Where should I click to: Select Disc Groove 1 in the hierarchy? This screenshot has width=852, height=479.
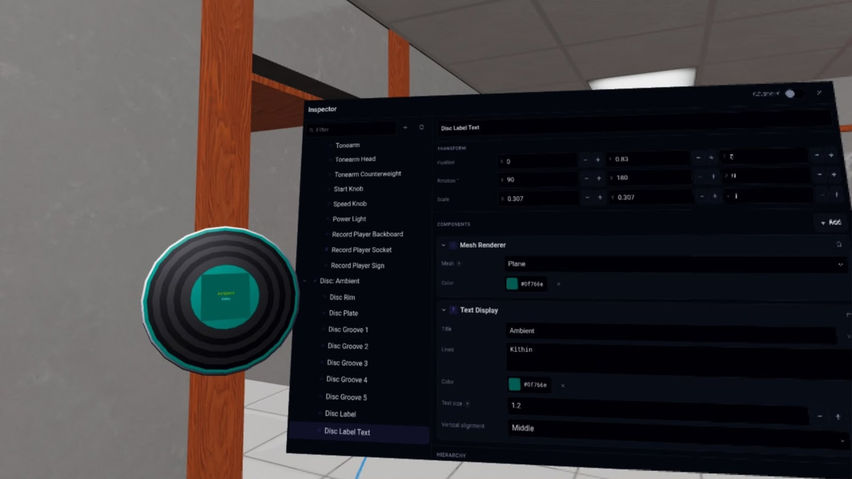[x=348, y=330]
